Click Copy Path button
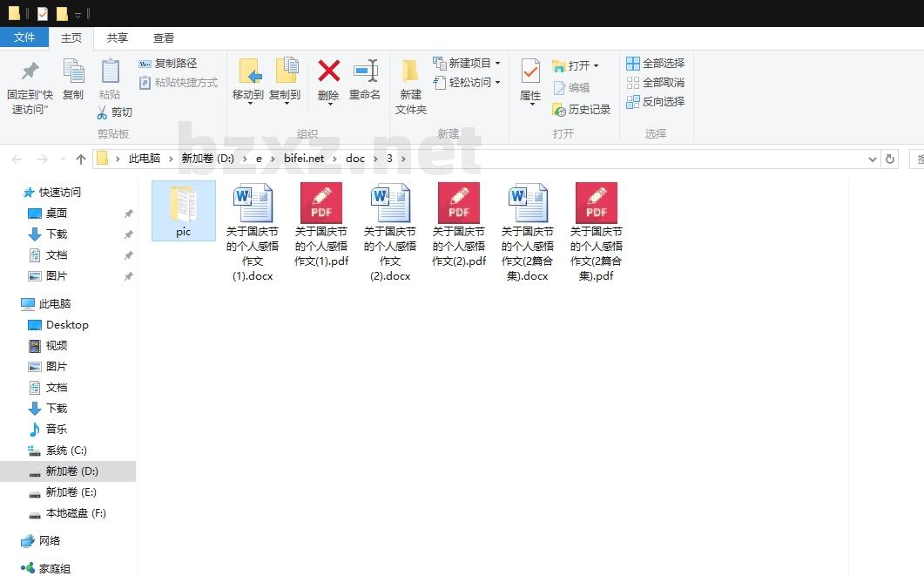This screenshot has height=576, width=924. (168, 64)
